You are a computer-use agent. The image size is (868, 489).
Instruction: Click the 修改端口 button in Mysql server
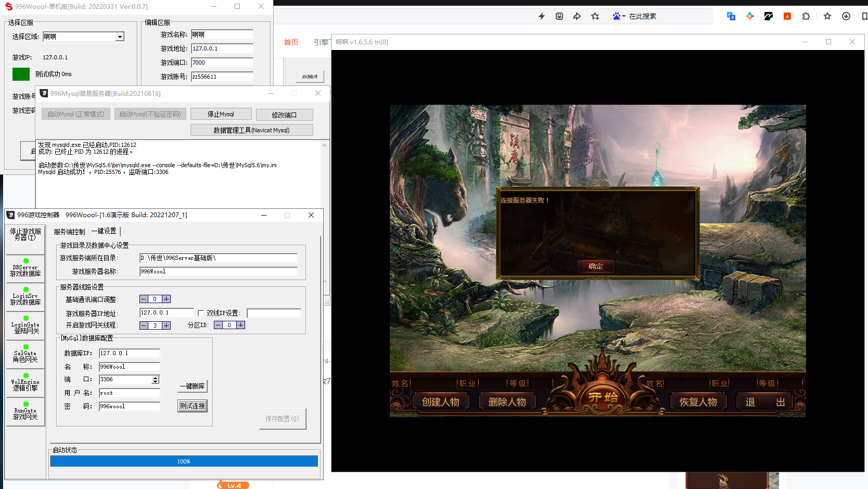coord(284,115)
